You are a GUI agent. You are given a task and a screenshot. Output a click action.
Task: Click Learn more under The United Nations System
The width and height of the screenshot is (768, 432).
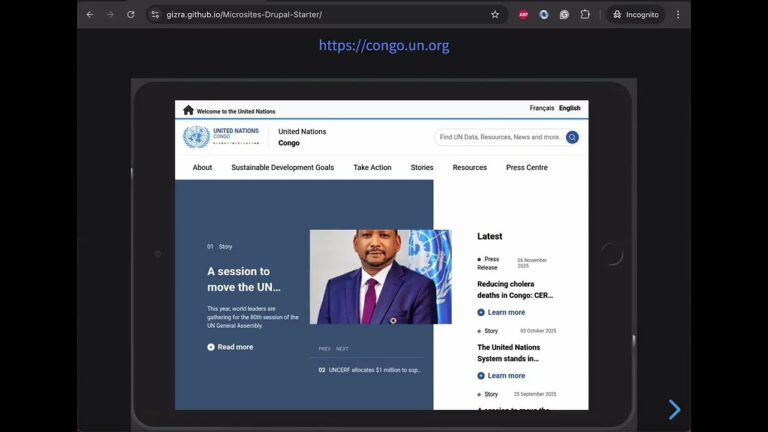pos(506,376)
